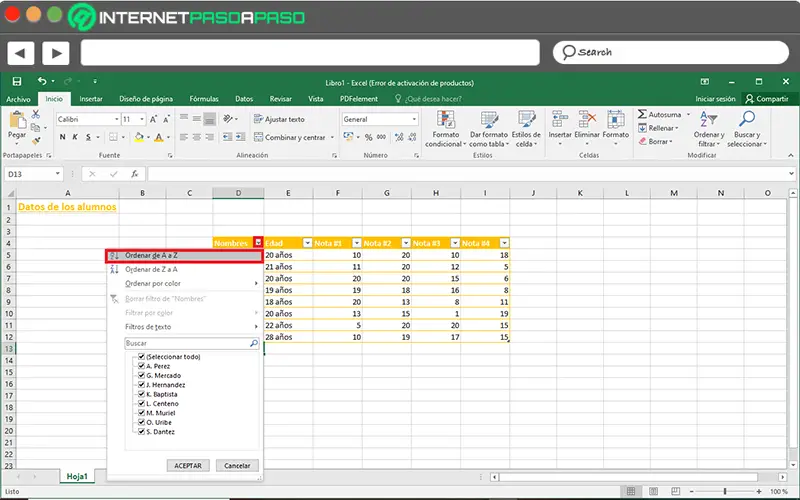Click the Pegar clipboard icon

(17, 122)
